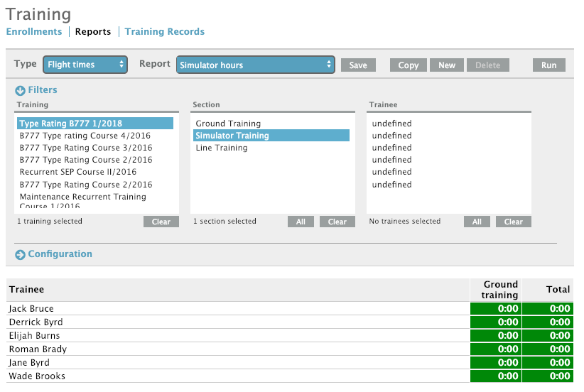The height and width of the screenshot is (392, 584).
Task: Go to the Training Records tab
Action: pyautogui.click(x=165, y=32)
